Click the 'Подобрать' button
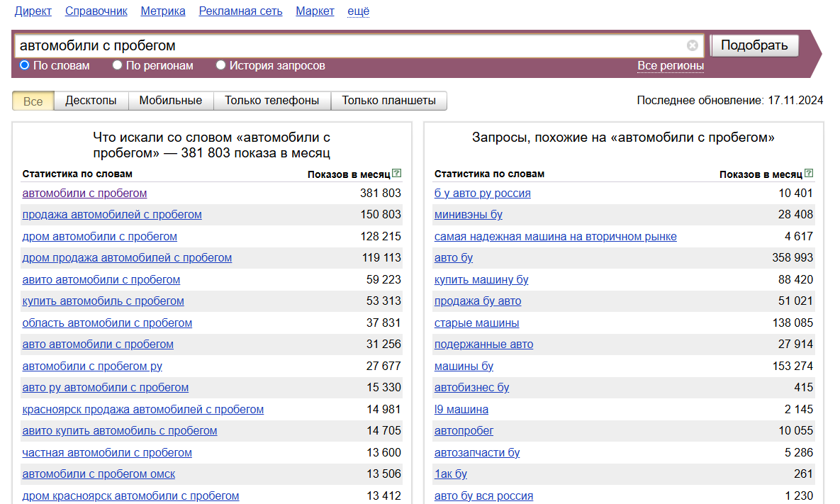This screenshot has width=840, height=504. point(754,45)
